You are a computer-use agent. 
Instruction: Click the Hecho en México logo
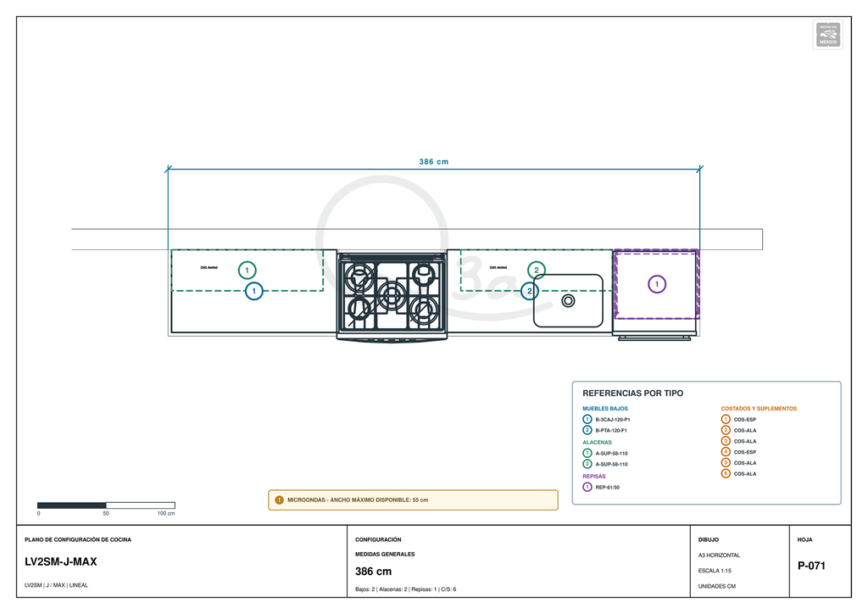827,35
